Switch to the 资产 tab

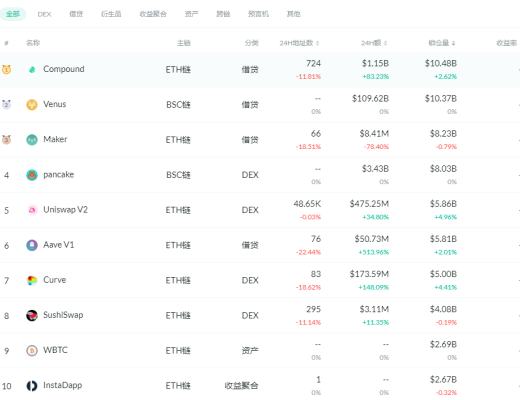191,14
